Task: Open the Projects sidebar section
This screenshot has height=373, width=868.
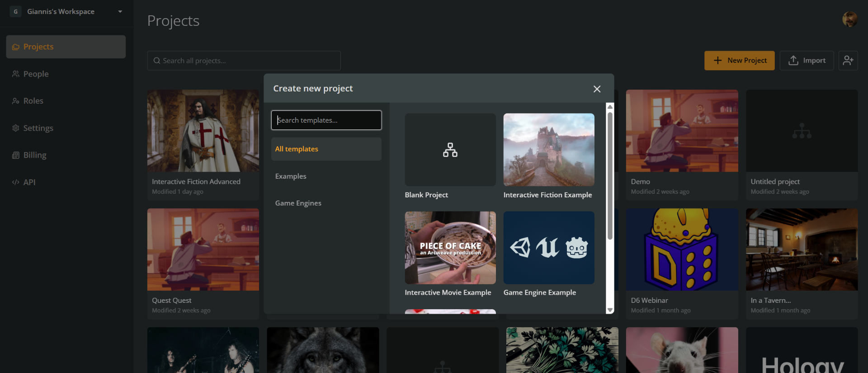Action: point(66,47)
